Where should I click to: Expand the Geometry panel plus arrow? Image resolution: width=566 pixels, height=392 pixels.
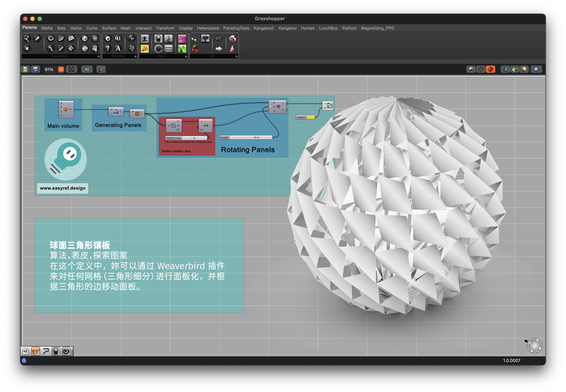99,56
